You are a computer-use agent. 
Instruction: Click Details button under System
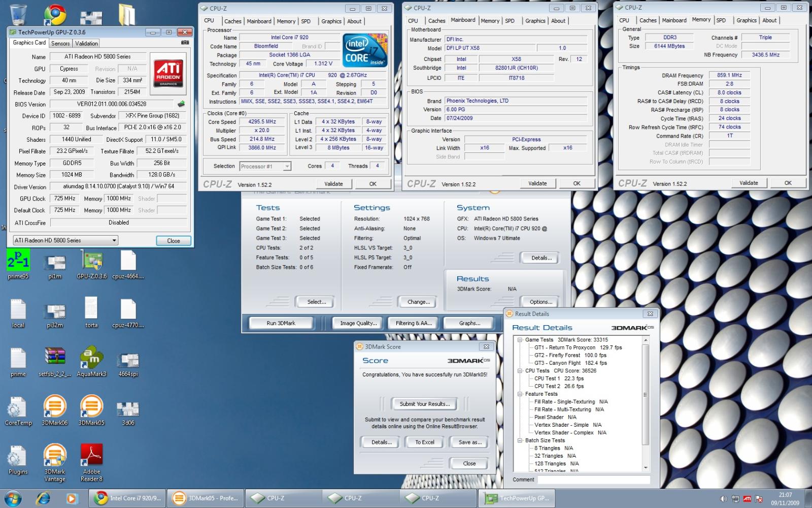[542, 258]
